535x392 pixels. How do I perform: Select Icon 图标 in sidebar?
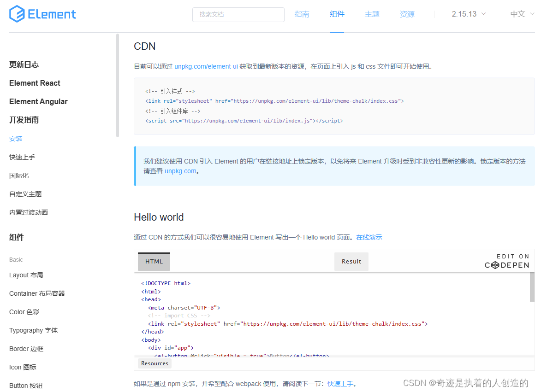tap(23, 367)
